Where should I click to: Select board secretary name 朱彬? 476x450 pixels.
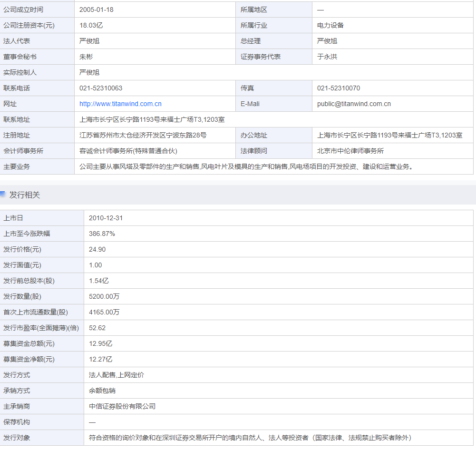[x=86, y=57]
